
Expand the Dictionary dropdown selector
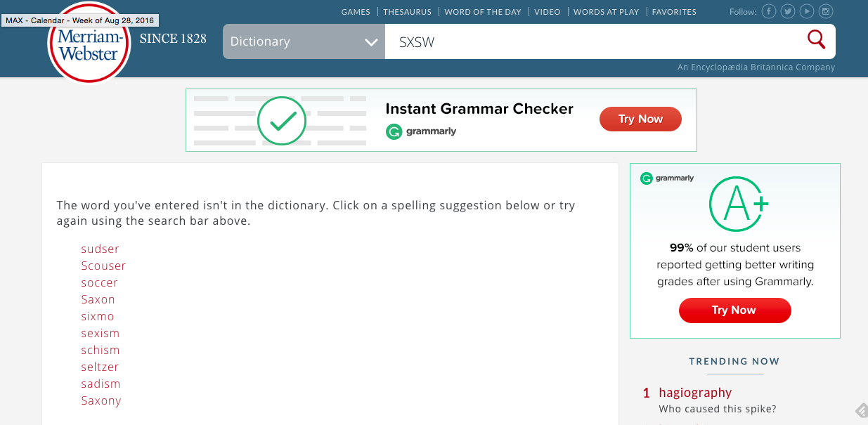(304, 41)
